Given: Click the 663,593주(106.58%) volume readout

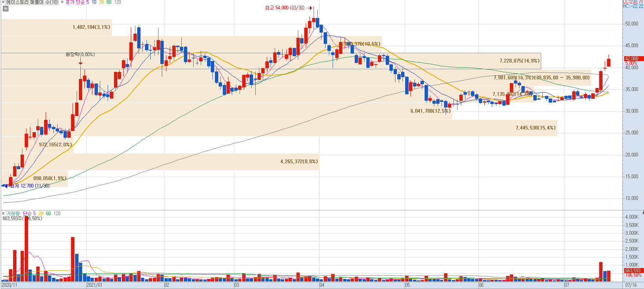Looking at the screenshot, I should pyautogui.click(x=22, y=218).
